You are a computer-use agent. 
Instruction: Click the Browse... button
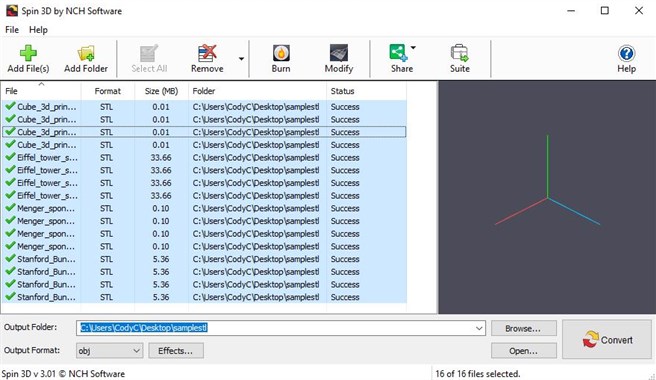click(524, 329)
